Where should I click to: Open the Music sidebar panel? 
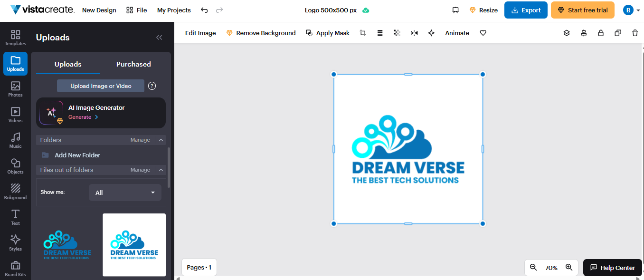(15, 141)
